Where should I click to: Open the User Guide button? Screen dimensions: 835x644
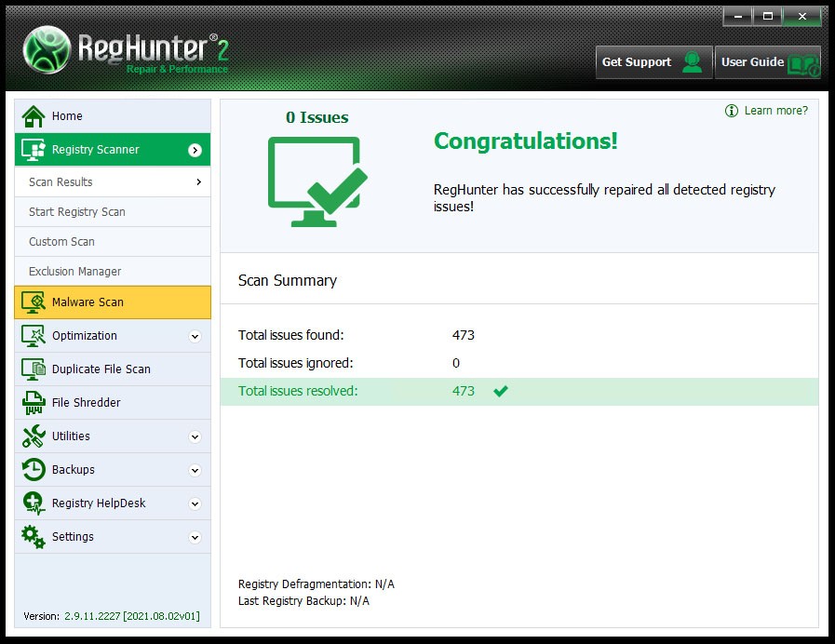(767, 62)
